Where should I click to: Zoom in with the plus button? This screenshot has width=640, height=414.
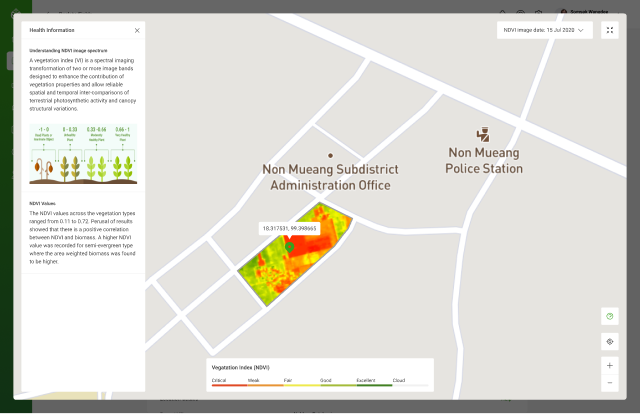tap(610, 365)
